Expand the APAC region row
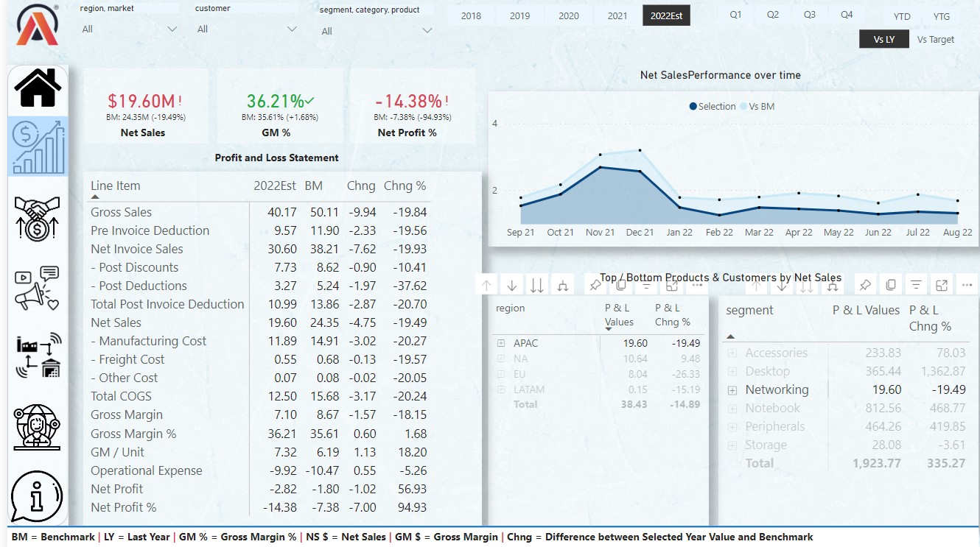 tap(501, 343)
